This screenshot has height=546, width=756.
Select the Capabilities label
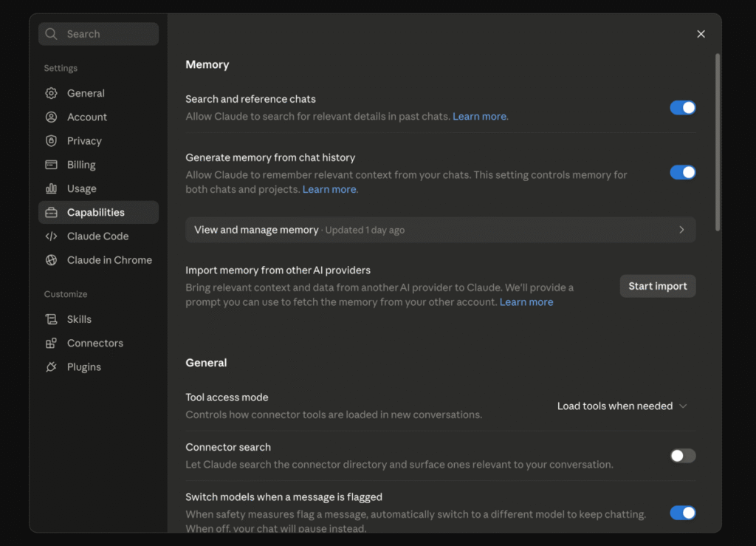(95, 212)
